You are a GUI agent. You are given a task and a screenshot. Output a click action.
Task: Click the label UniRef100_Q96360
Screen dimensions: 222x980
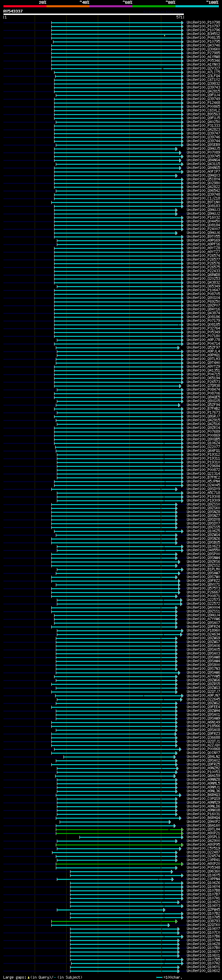[203, 871]
